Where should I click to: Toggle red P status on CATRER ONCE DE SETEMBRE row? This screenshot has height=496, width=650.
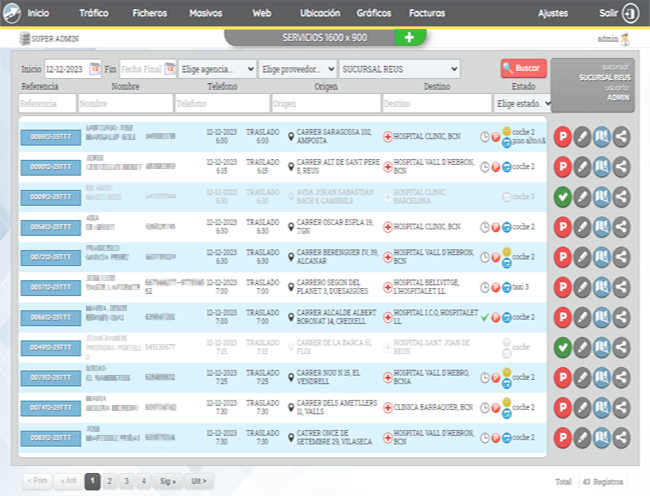(563, 438)
